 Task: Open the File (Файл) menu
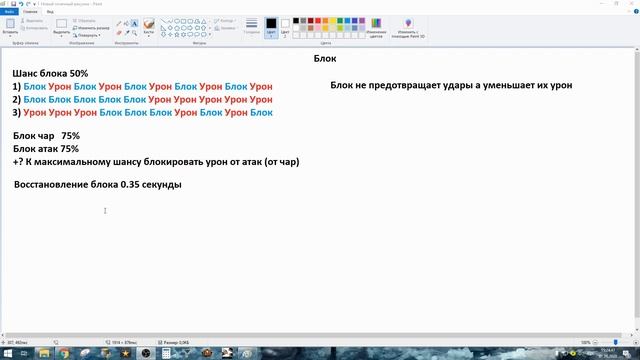click(x=9, y=11)
